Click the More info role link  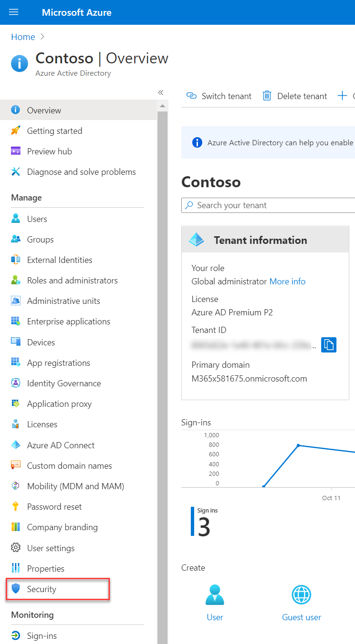(x=287, y=281)
